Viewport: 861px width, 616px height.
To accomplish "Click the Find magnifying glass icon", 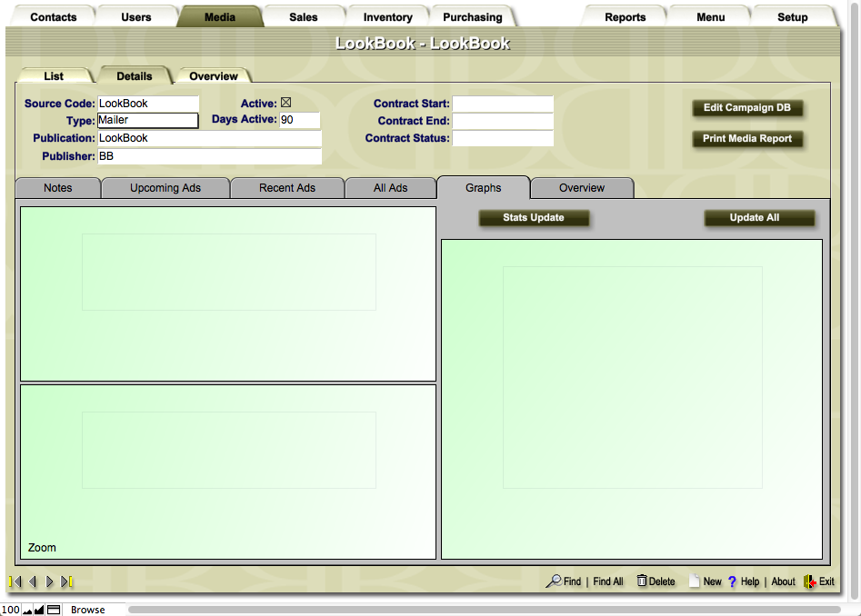I will point(553,581).
